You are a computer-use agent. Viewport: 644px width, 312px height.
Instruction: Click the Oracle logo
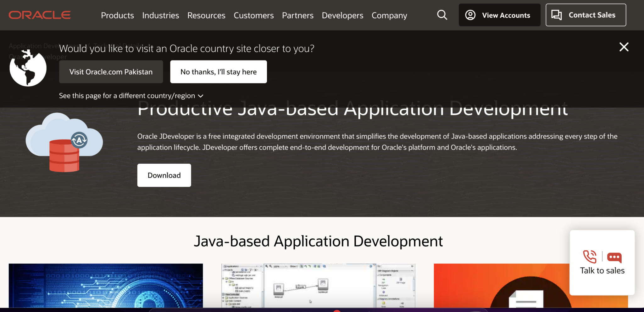point(40,15)
